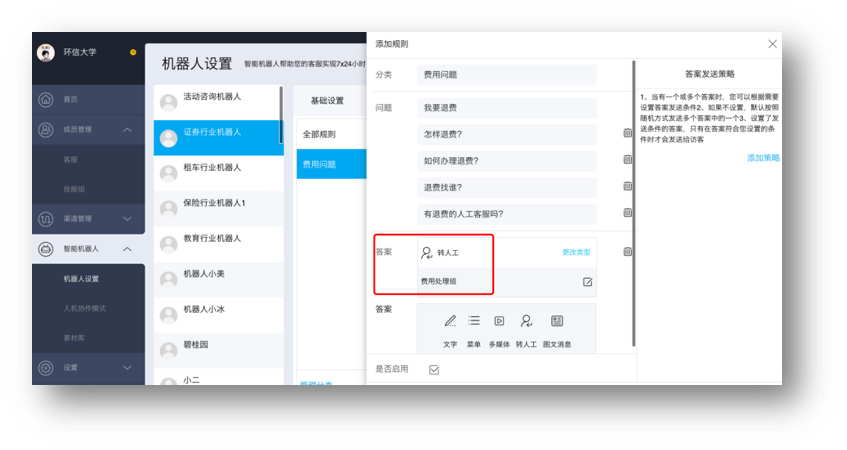Select 证券行业机器人 in robot list
The image size is (847, 450).
point(218,138)
